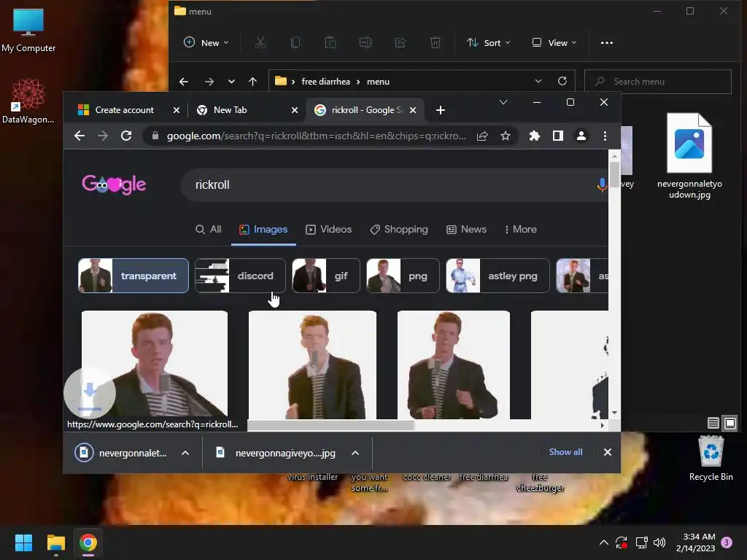
Task: Open Recent locations chevron in File Explorer
Action: [x=231, y=82]
